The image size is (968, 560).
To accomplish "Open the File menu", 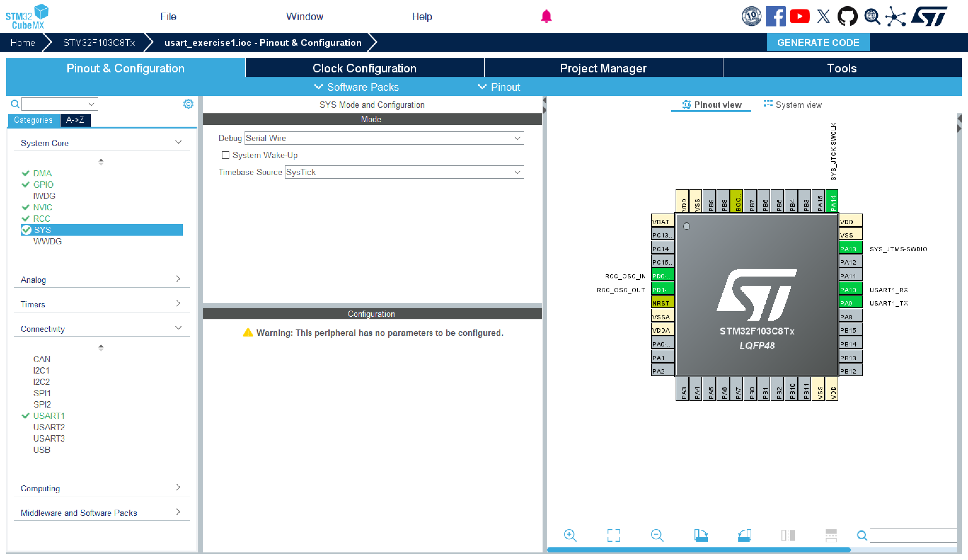I will [x=168, y=16].
